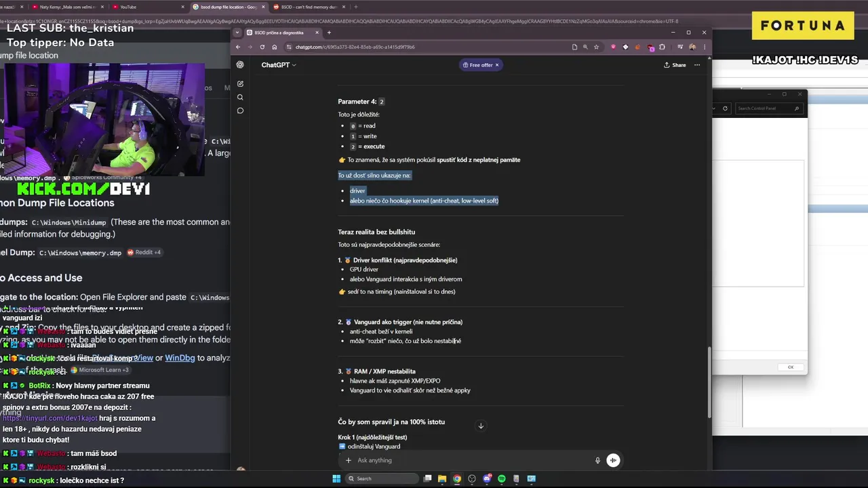This screenshot has height=488, width=868.
Task: Share the ChatGPT conversation
Action: (x=675, y=65)
